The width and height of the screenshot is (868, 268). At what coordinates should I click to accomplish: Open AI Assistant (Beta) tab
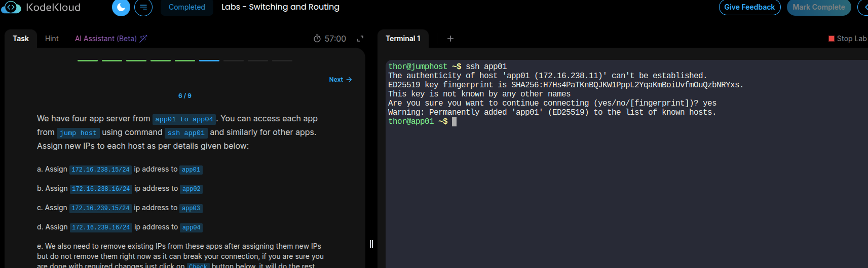(106, 39)
